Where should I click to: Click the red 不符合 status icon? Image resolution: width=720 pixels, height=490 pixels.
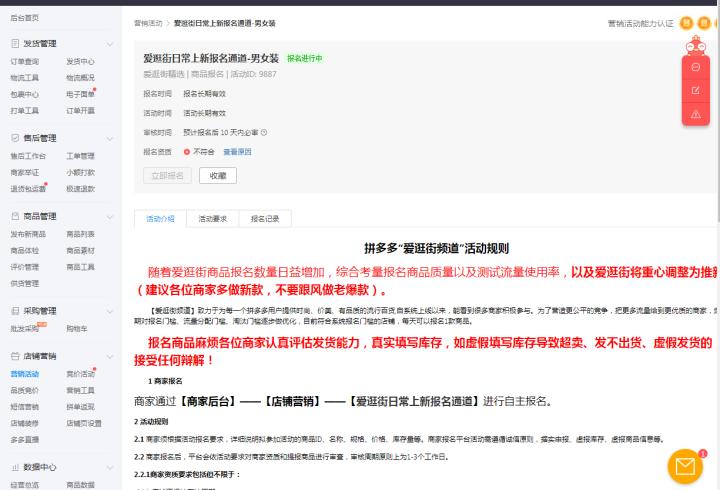186,152
